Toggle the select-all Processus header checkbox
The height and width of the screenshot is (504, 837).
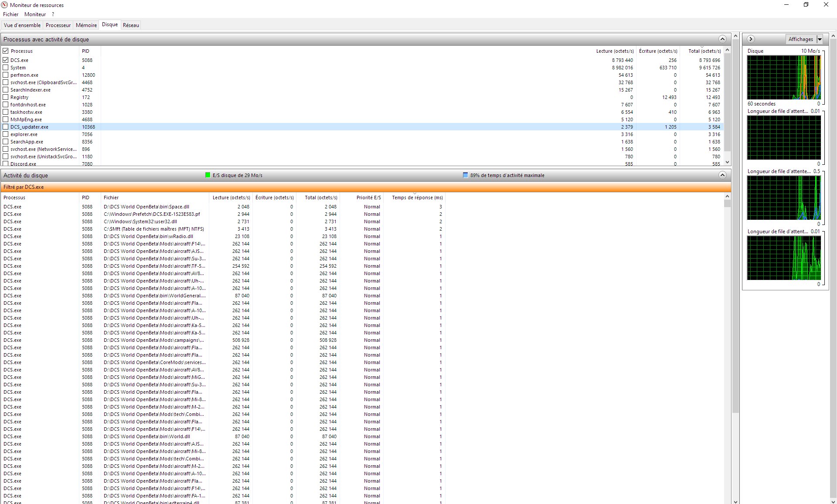point(6,51)
